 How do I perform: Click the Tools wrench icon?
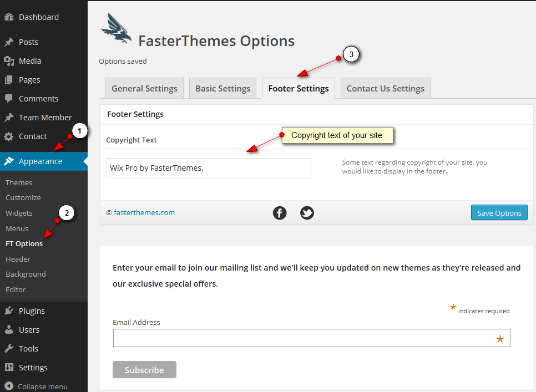click(x=9, y=349)
